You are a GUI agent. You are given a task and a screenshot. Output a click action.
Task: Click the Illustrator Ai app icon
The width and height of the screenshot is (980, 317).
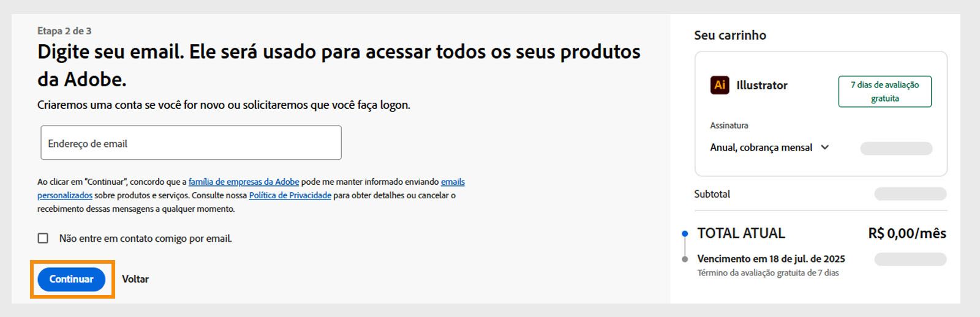click(x=720, y=85)
